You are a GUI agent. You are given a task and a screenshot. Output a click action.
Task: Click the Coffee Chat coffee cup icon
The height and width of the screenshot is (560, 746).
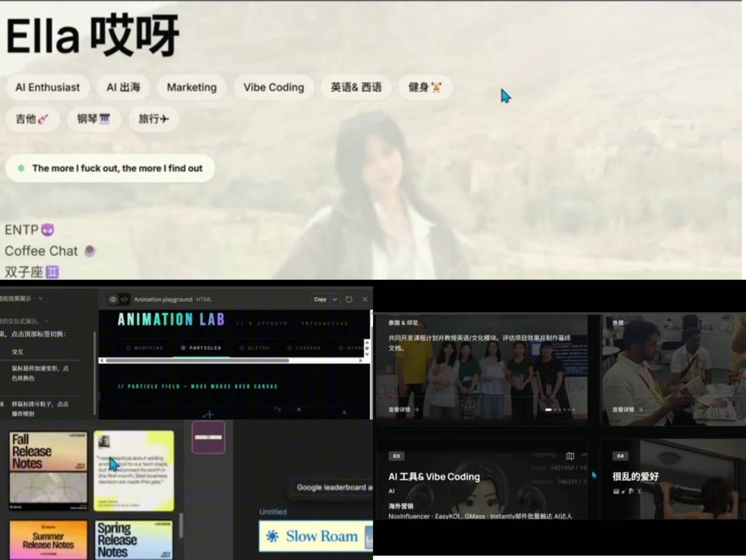pyautogui.click(x=90, y=251)
